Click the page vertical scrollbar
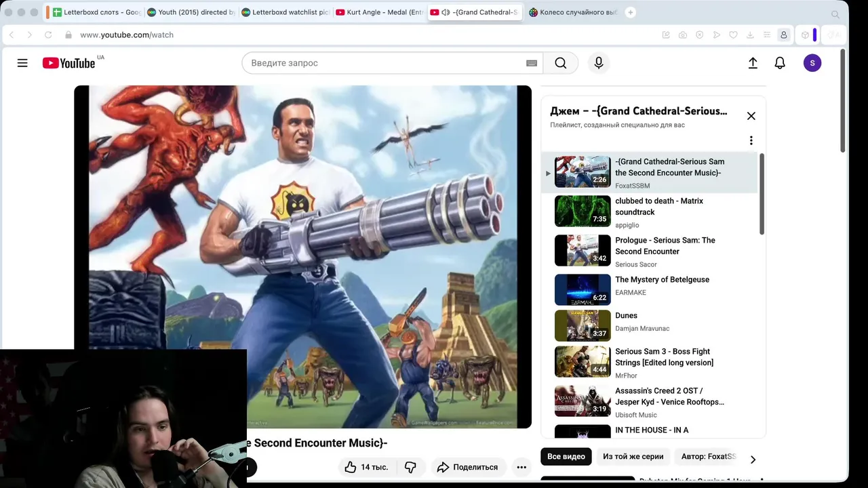 pyautogui.click(x=844, y=100)
